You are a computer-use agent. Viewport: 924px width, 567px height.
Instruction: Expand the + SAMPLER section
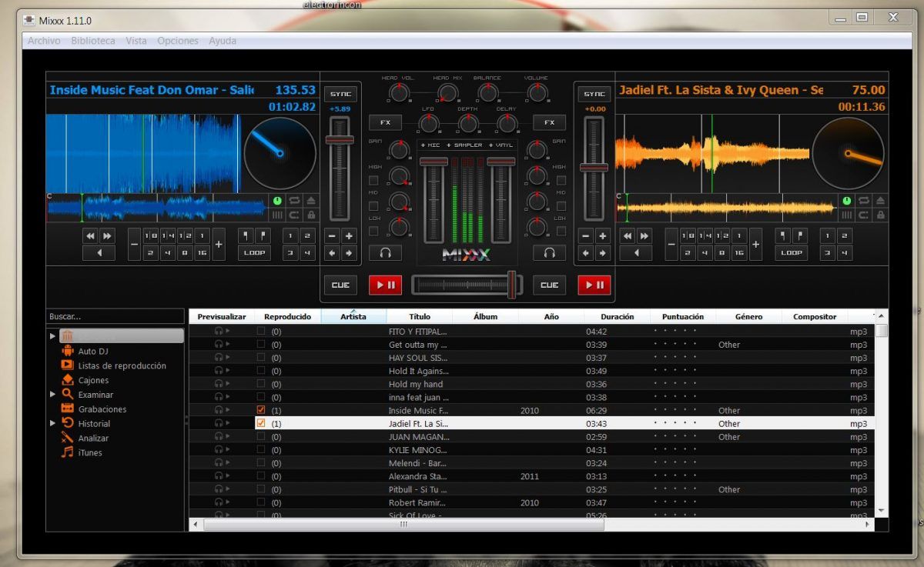pyautogui.click(x=464, y=145)
